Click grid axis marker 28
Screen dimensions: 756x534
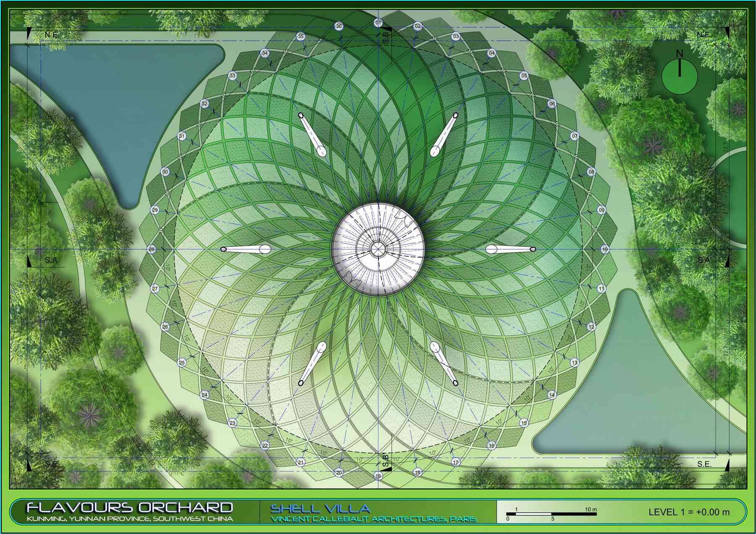click(152, 249)
